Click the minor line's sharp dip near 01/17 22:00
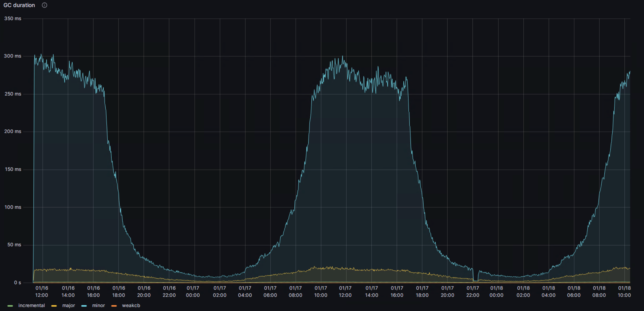644x311 pixels. click(x=475, y=280)
